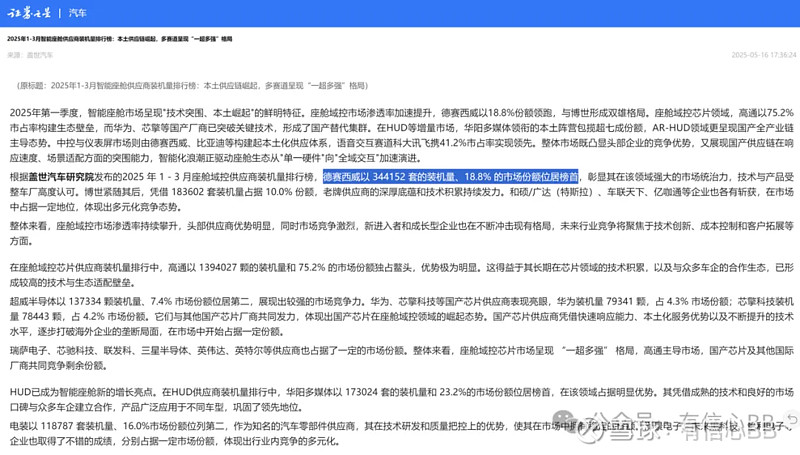Click the highlighted sentence 德赛西威以 344152 套的装机量
The width and height of the screenshot is (800, 455).
click(x=451, y=177)
